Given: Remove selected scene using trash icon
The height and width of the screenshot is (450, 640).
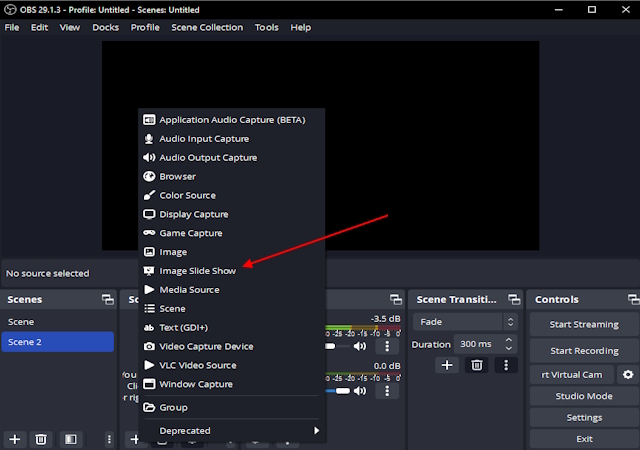Looking at the screenshot, I should pos(40,439).
